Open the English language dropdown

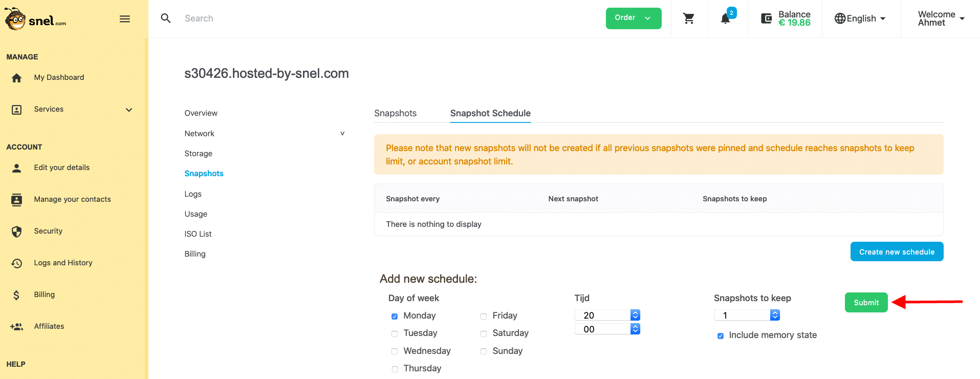pos(860,18)
